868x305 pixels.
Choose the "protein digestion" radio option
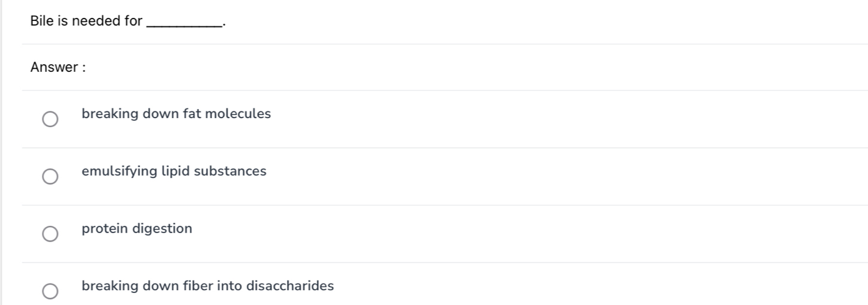(x=50, y=234)
